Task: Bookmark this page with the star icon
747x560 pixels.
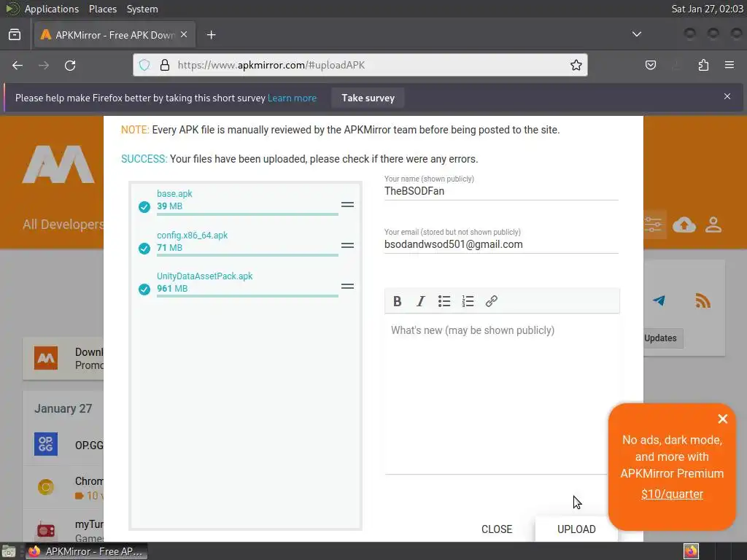Action: click(x=576, y=65)
